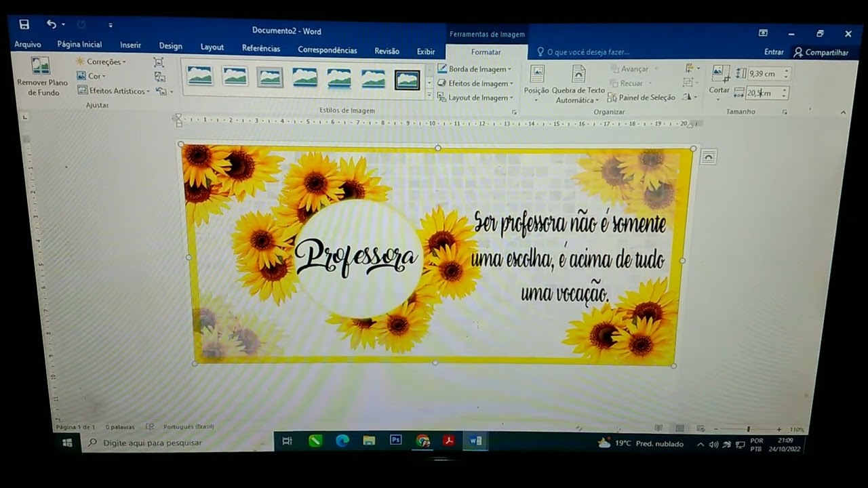The height and width of the screenshot is (488, 868).
Task: Click 'Português (Brasil)' language in status bar
Action: pos(189,427)
